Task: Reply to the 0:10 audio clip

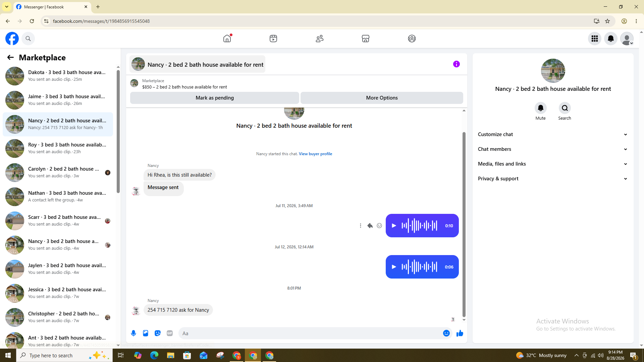Action: (x=370, y=226)
